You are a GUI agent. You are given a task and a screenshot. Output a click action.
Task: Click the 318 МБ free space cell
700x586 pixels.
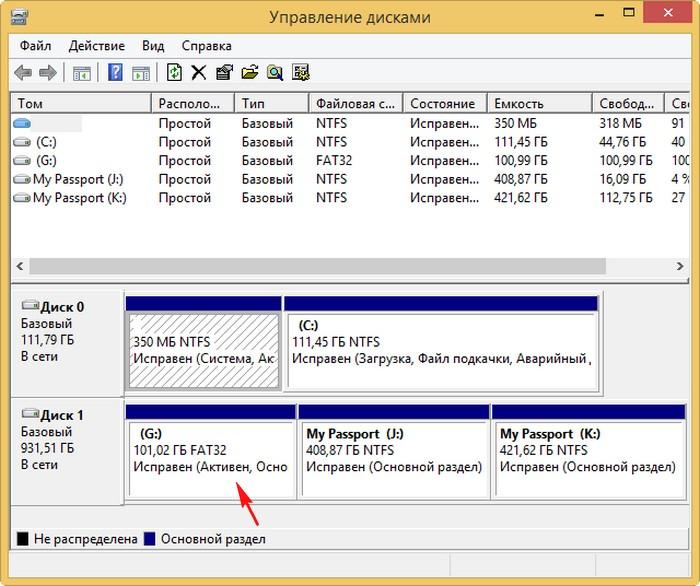tap(620, 124)
